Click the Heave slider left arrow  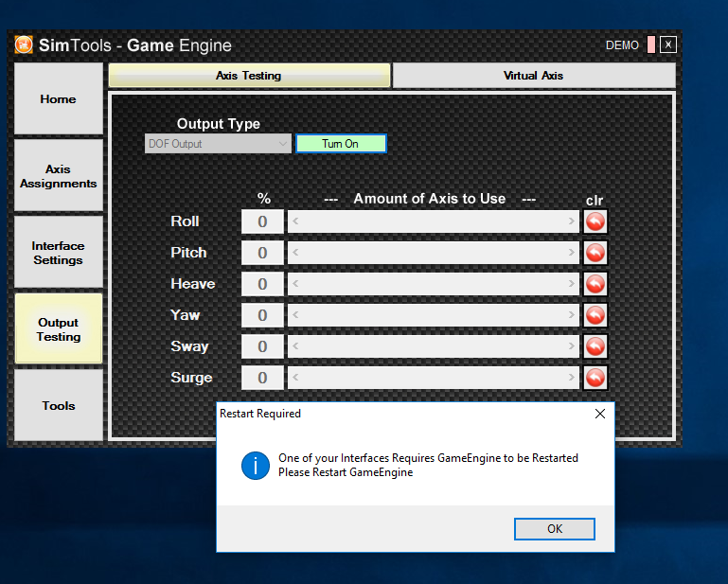[x=295, y=284]
